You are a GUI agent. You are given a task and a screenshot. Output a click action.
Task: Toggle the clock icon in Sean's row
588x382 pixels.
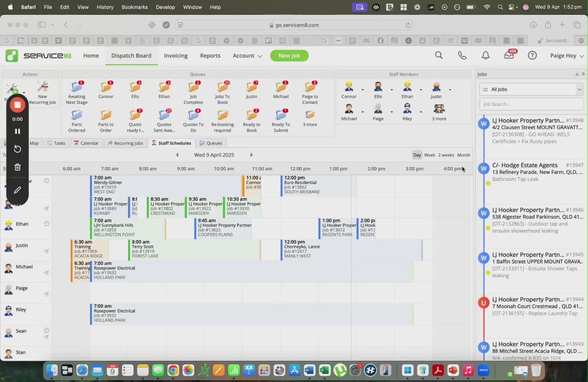click(x=46, y=331)
